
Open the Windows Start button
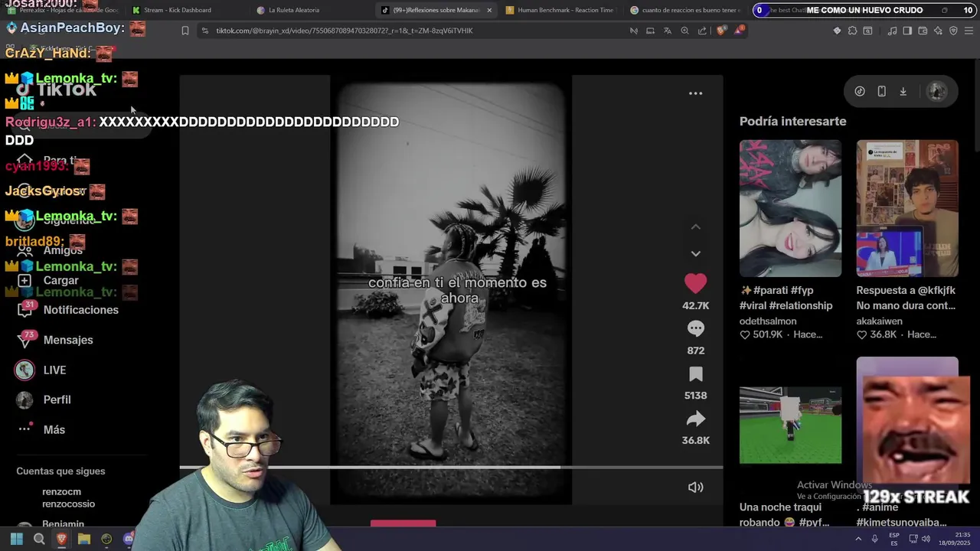point(16,539)
